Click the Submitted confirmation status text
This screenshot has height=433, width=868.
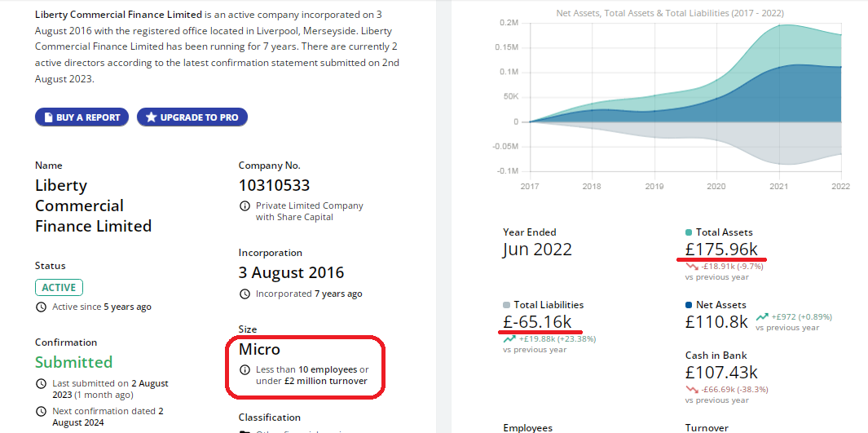pos(73,362)
